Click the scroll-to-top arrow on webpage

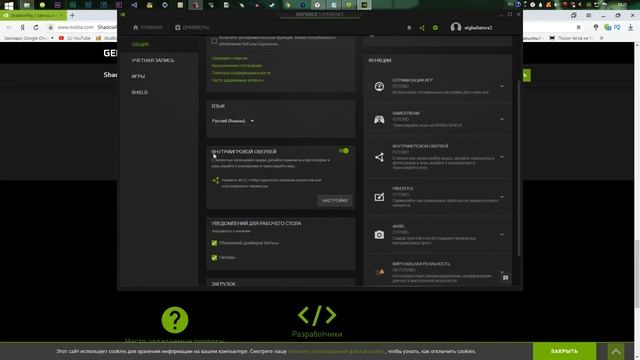click(x=616, y=351)
